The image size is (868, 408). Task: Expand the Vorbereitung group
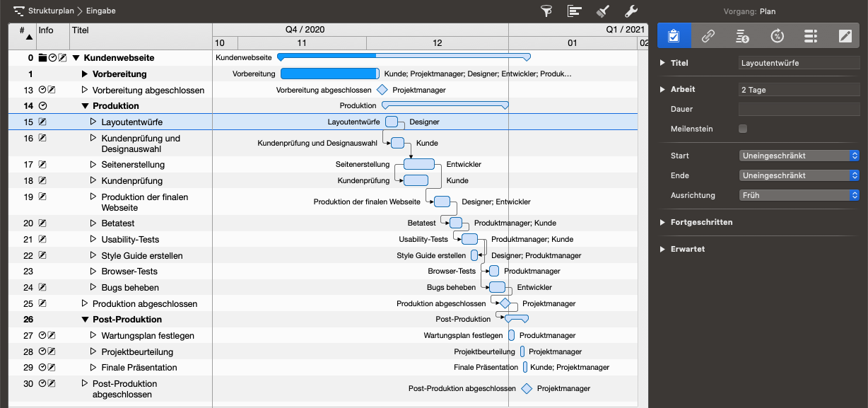[x=86, y=74]
